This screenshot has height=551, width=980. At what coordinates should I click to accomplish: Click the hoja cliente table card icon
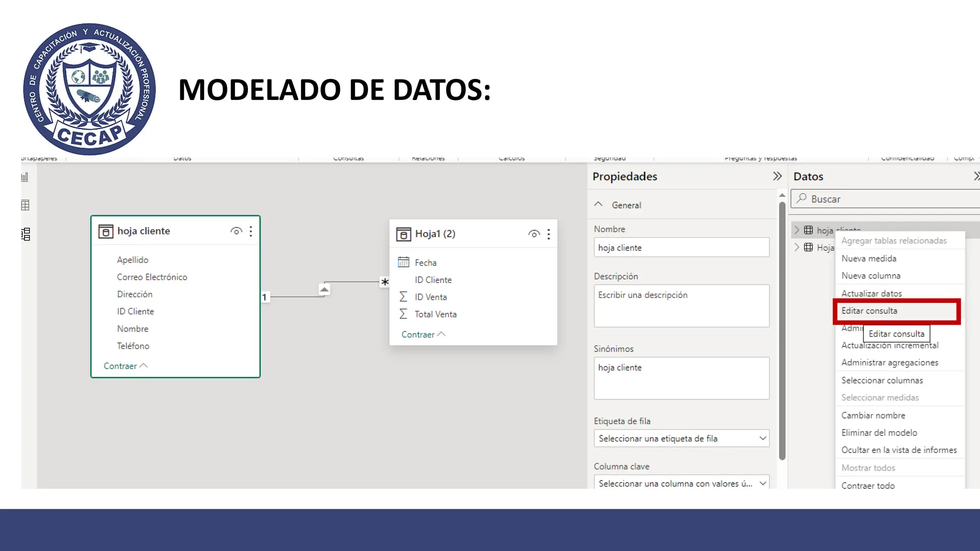point(106,231)
